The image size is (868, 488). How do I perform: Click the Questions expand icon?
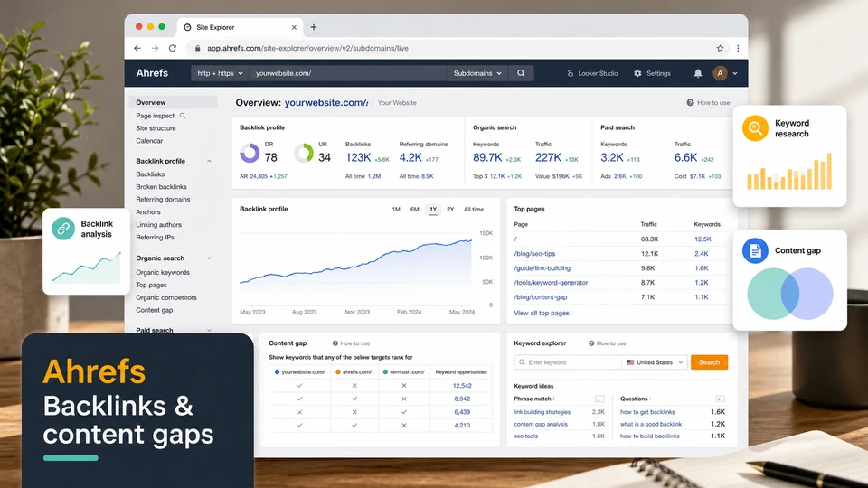(720, 399)
